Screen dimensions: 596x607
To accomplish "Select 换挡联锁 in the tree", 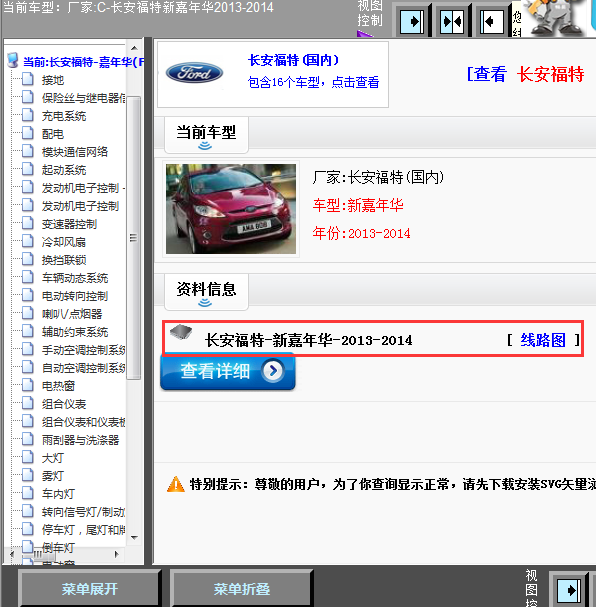I will point(64,260).
